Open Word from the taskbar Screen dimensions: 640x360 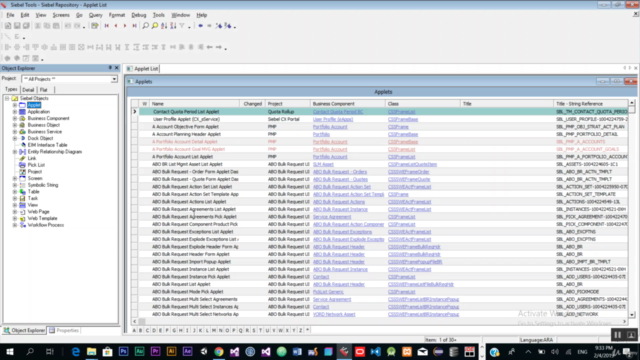point(297,351)
